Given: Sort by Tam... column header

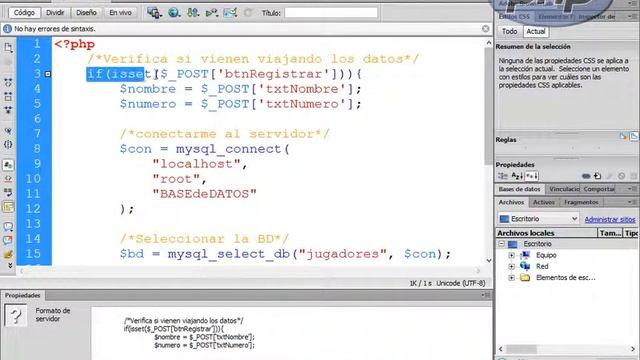Looking at the screenshot, I should click(610, 233).
